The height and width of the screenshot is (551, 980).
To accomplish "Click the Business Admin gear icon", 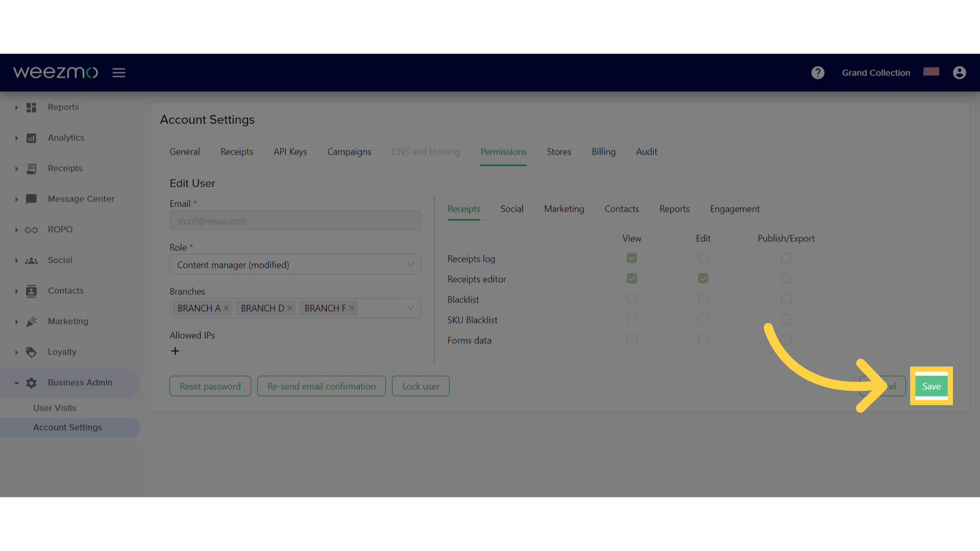I will 31,383.
